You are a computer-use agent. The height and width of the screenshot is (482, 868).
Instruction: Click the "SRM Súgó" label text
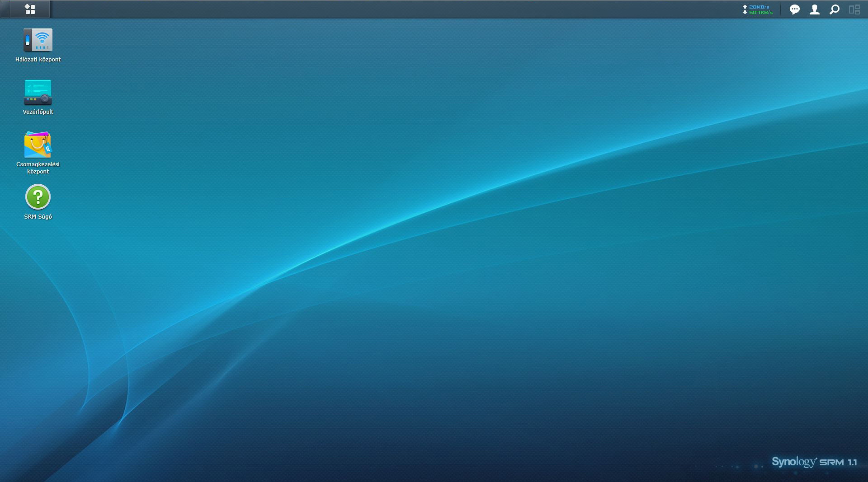[x=38, y=216]
